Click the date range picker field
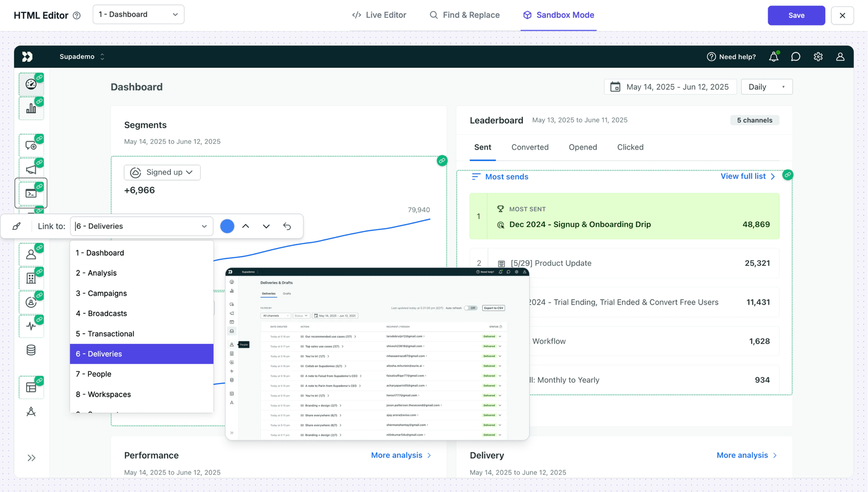The width and height of the screenshot is (868, 492). coord(670,87)
